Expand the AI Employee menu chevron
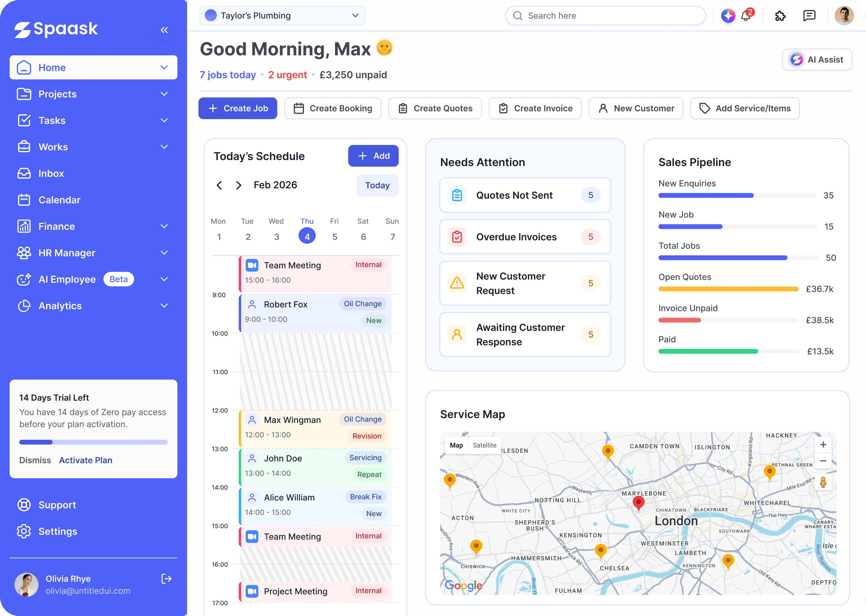 click(164, 279)
